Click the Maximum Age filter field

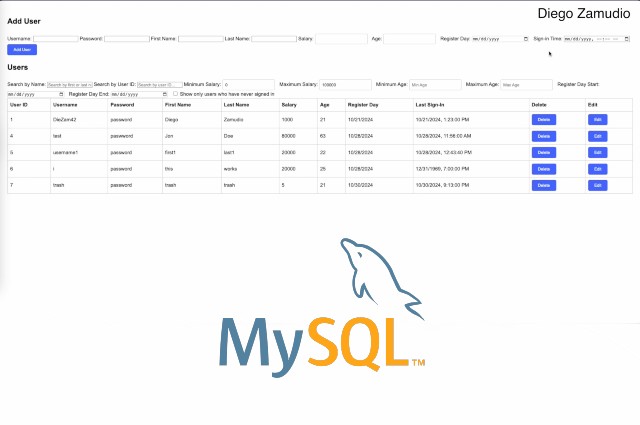pyautogui.click(x=527, y=85)
